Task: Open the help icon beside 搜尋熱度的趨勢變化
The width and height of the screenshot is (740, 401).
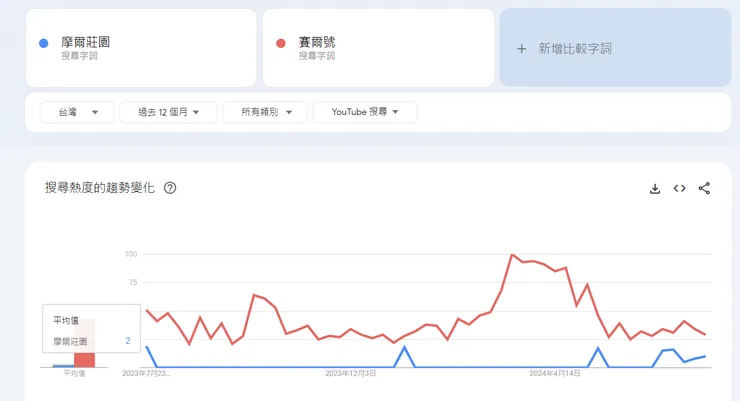Action: point(170,188)
